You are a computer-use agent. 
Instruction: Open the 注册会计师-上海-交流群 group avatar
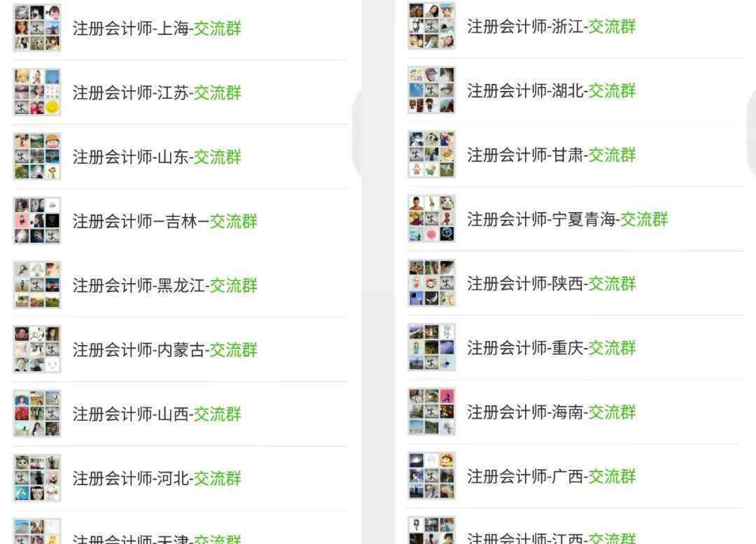37,28
